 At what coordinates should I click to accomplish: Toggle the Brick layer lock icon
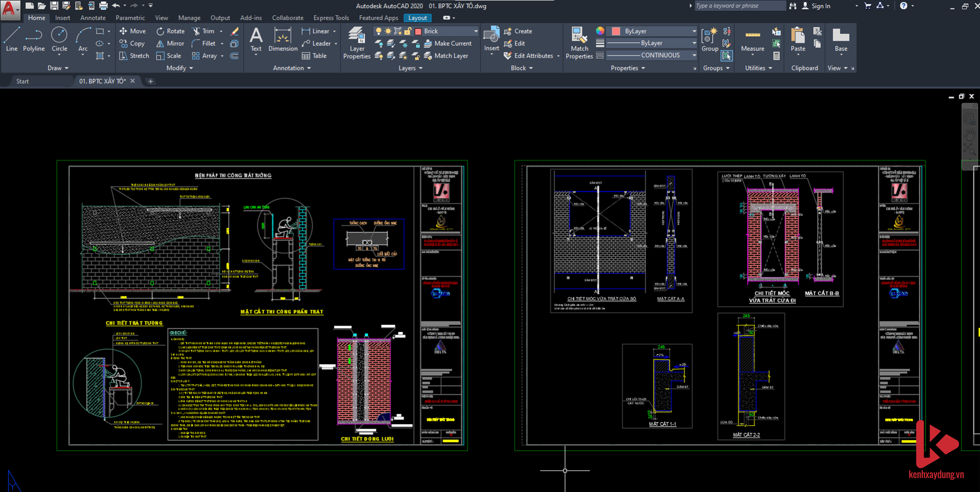tap(407, 31)
